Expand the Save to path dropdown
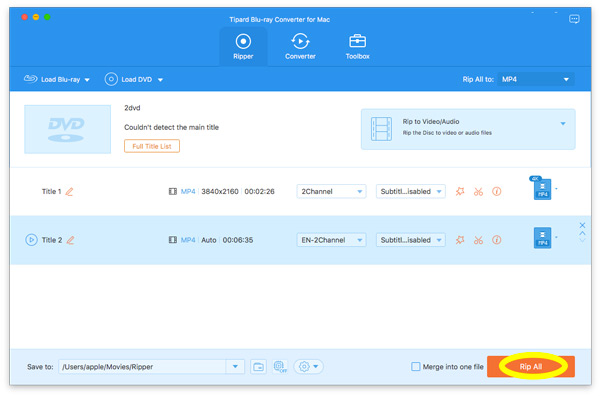Viewport: 600px width, 396px height. [x=235, y=367]
